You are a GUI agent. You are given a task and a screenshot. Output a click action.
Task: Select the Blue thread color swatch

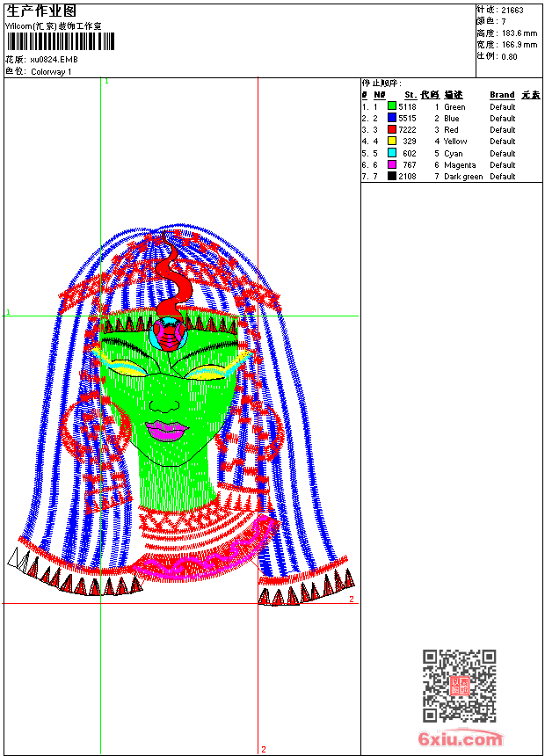point(392,118)
